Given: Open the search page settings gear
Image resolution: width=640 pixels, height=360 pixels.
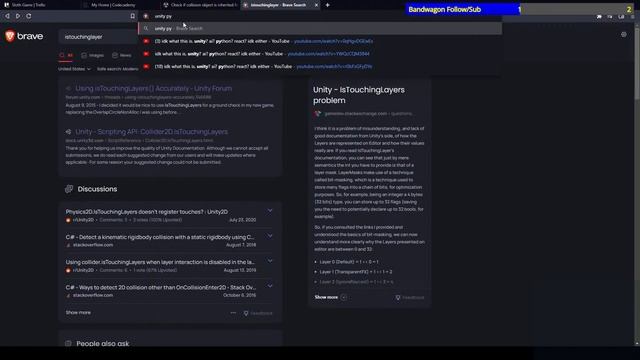Looking at the screenshot, I should pos(624,35).
